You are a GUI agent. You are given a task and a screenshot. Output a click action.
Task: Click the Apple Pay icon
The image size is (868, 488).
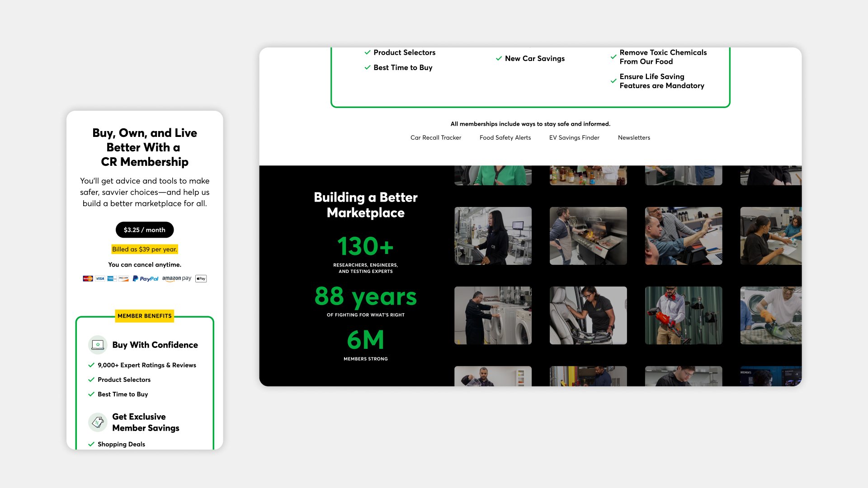click(201, 279)
